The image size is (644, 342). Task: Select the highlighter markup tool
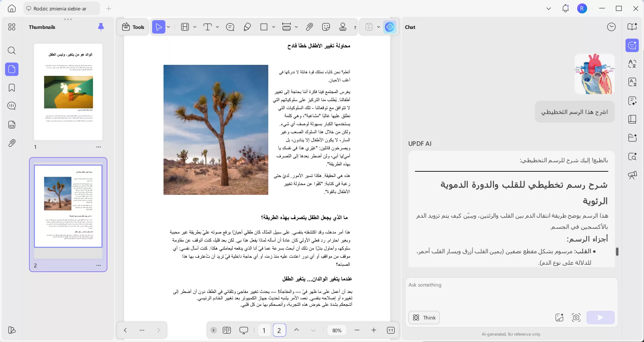click(x=247, y=27)
